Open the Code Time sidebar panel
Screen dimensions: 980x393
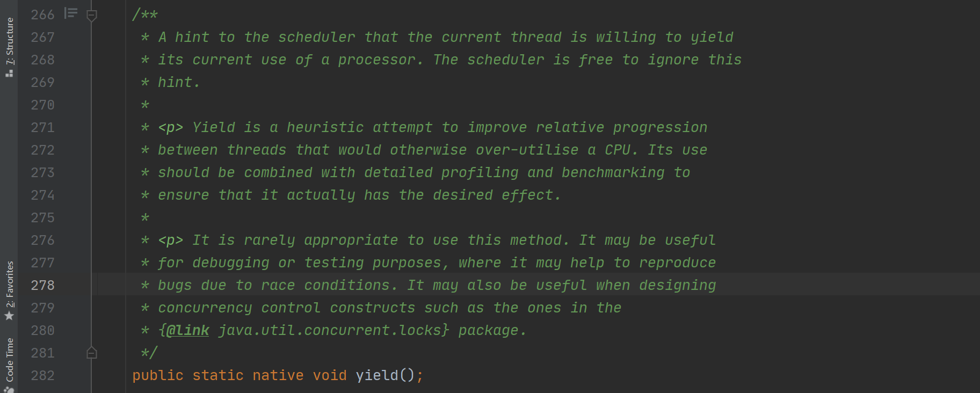tap(9, 364)
